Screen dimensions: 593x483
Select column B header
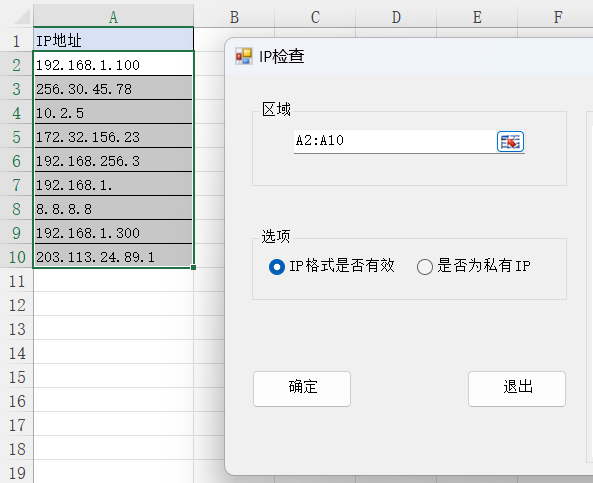(234, 17)
